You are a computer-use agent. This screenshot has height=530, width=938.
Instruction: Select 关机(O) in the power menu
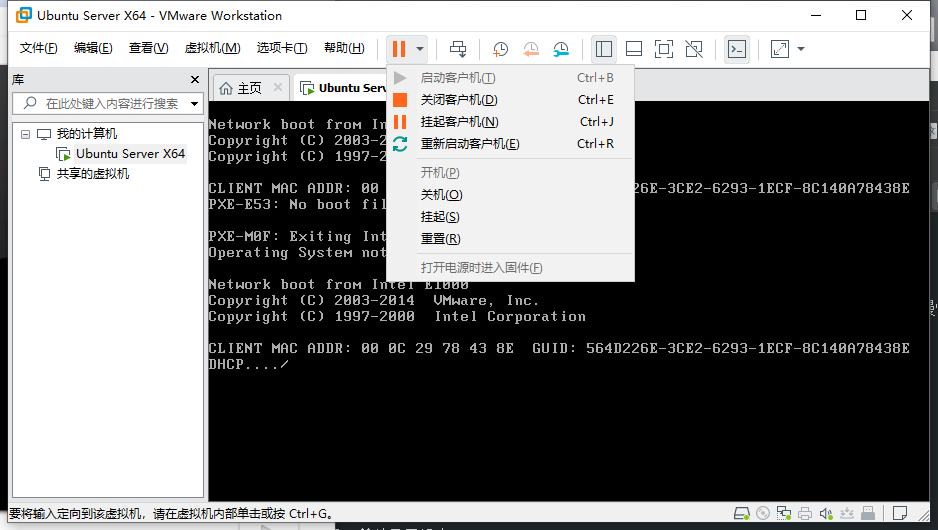pos(510,195)
